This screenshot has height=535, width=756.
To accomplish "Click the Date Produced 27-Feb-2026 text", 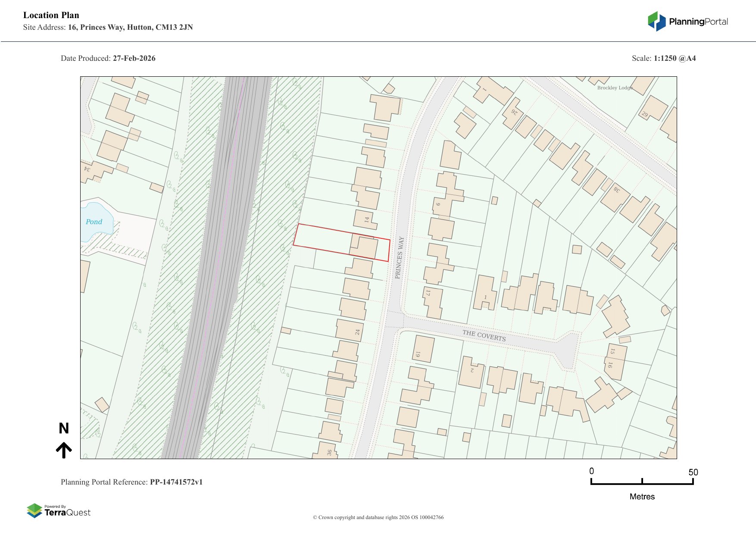I will click(x=108, y=58).
